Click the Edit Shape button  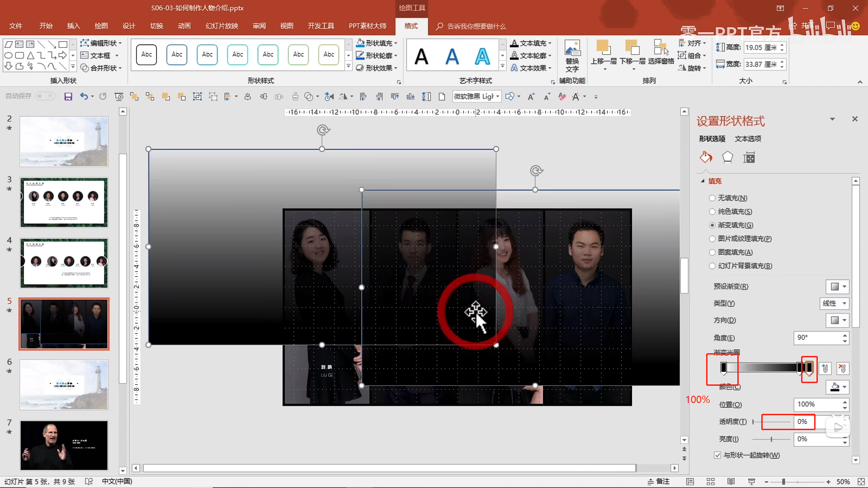tap(101, 43)
